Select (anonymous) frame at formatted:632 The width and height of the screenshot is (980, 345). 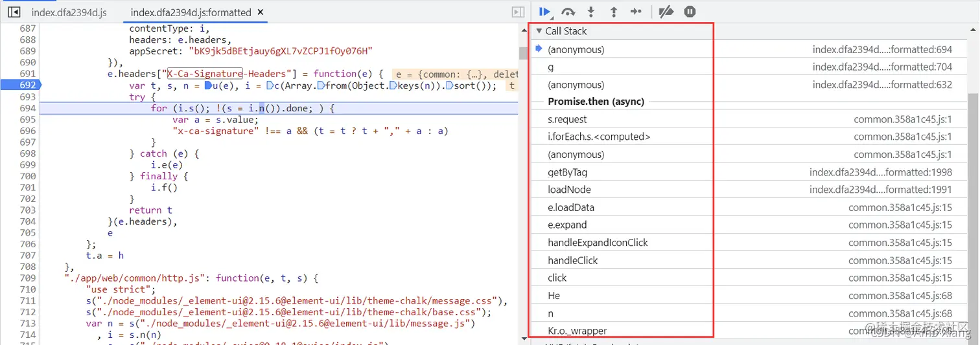click(x=750, y=85)
